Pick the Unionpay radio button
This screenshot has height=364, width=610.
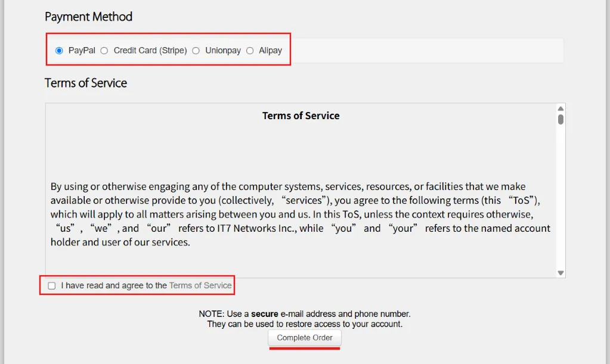point(196,51)
